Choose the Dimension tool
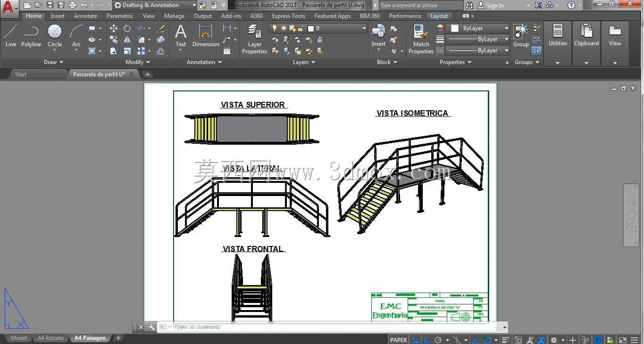 [x=205, y=36]
